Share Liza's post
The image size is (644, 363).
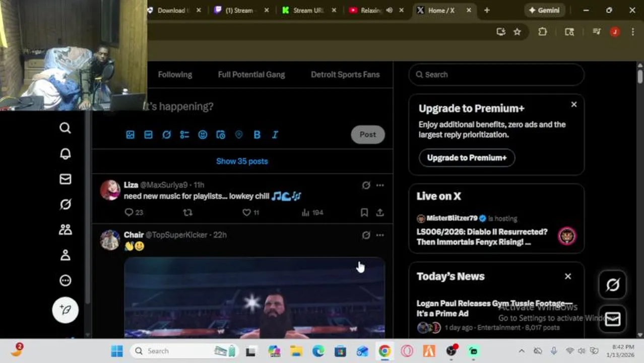point(380,212)
